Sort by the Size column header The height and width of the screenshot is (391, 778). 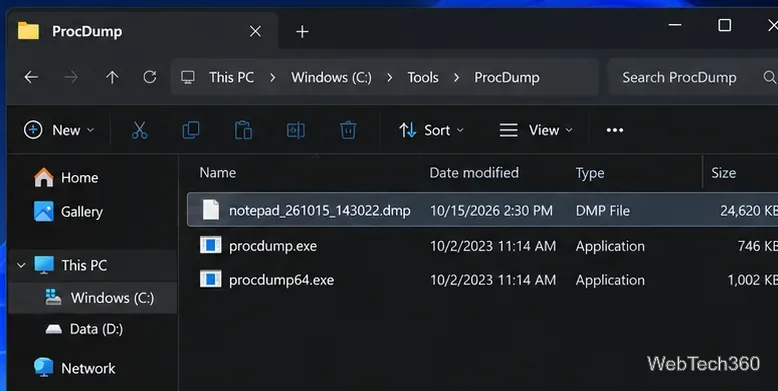click(723, 172)
